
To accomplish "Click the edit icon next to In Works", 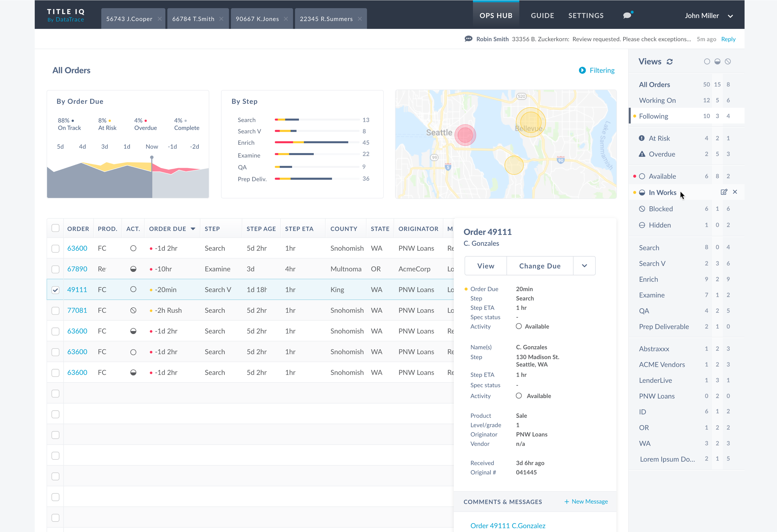I will (x=724, y=192).
